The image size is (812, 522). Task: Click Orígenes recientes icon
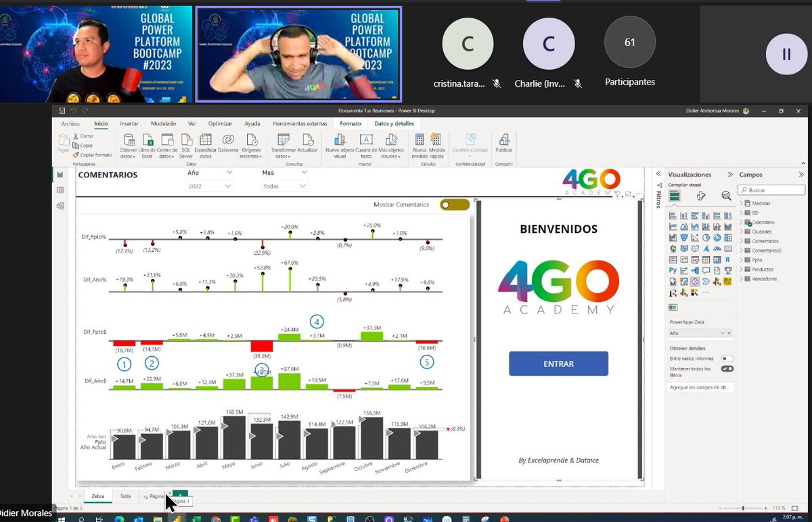251,146
